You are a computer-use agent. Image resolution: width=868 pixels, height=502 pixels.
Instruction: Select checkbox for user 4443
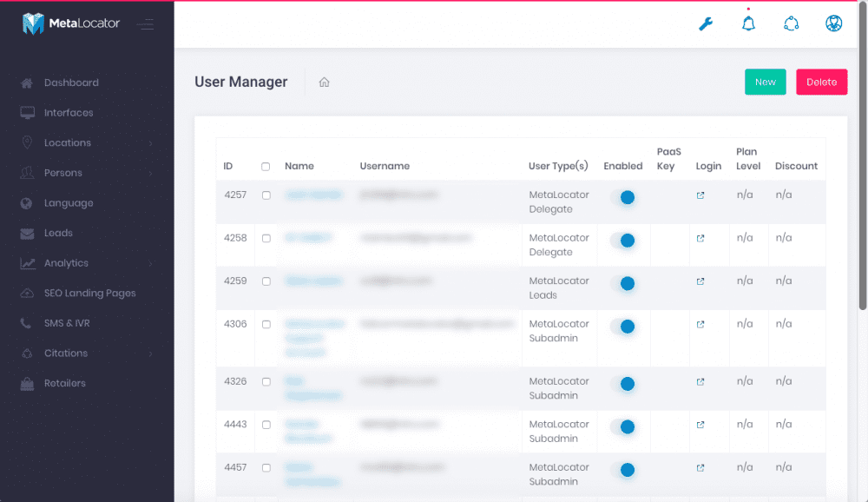(x=266, y=425)
